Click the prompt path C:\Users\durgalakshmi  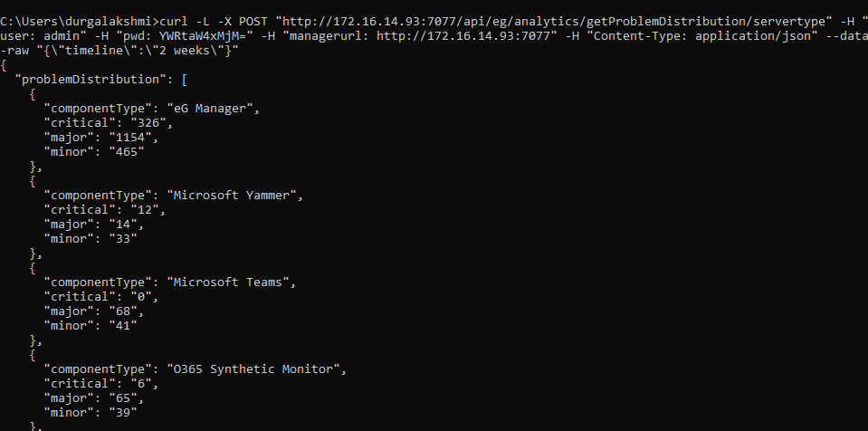(x=76, y=22)
